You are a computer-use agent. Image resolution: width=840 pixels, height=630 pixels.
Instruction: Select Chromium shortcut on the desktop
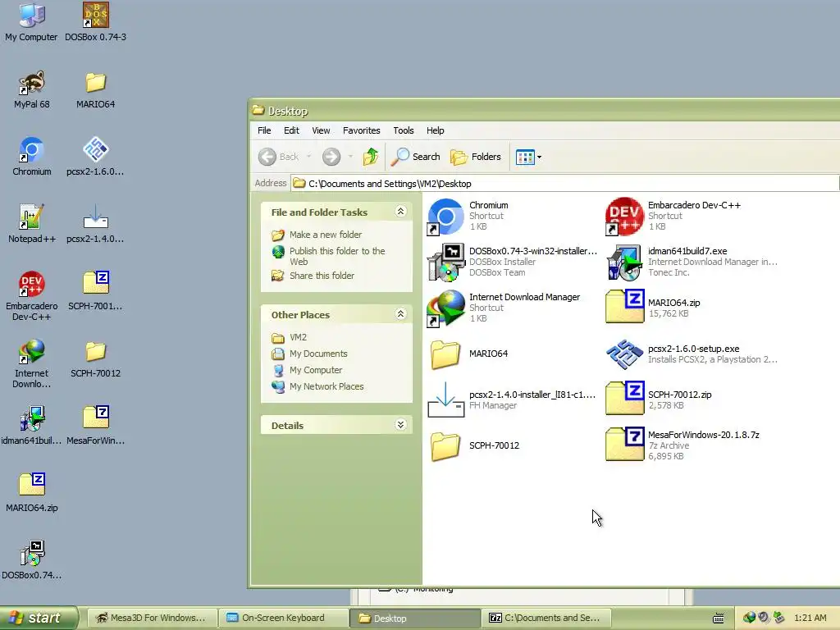[x=32, y=157]
